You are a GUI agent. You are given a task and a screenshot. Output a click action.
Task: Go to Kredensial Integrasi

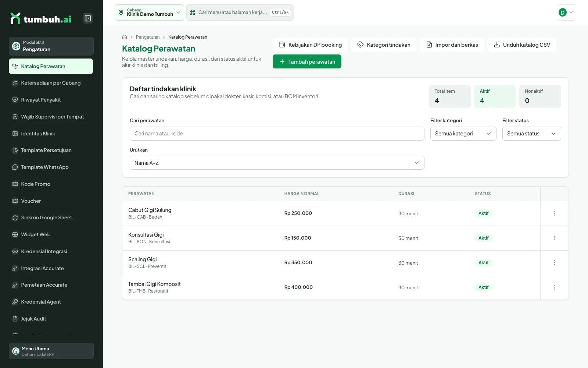click(51, 251)
